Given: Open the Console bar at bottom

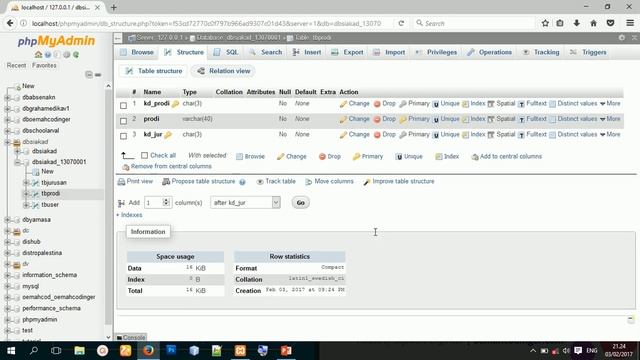Looking at the screenshot, I should click(131, 338).
